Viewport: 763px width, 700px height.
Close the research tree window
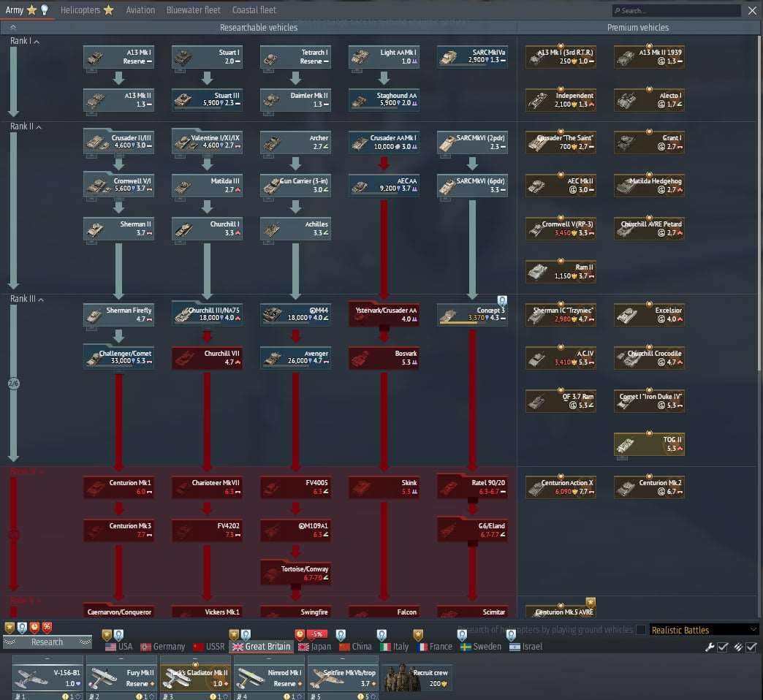[752, 10]
